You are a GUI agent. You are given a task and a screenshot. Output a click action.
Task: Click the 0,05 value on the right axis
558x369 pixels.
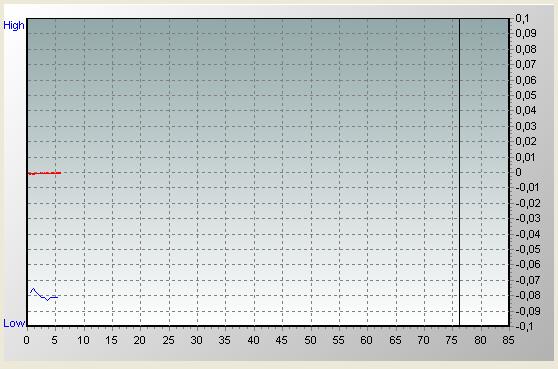point(526,95)
